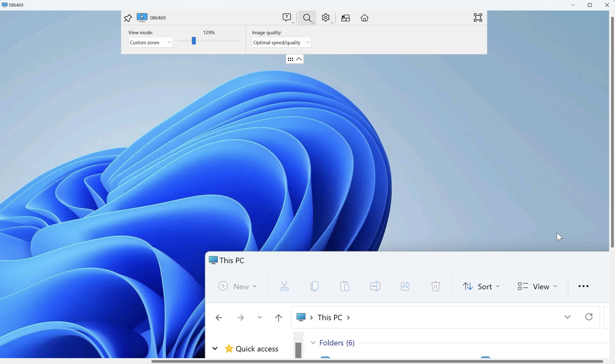Image resolution: width=615 pixels, height=364 pixels.
Task: Open the chat message tool
Action: click(286, 17)
